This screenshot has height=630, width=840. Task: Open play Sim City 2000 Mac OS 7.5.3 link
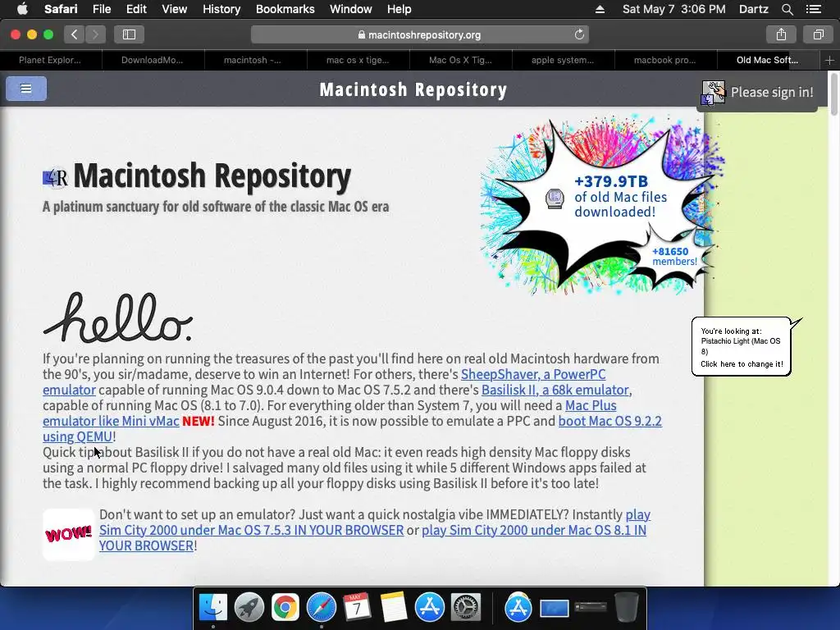(x=251, y=531)
